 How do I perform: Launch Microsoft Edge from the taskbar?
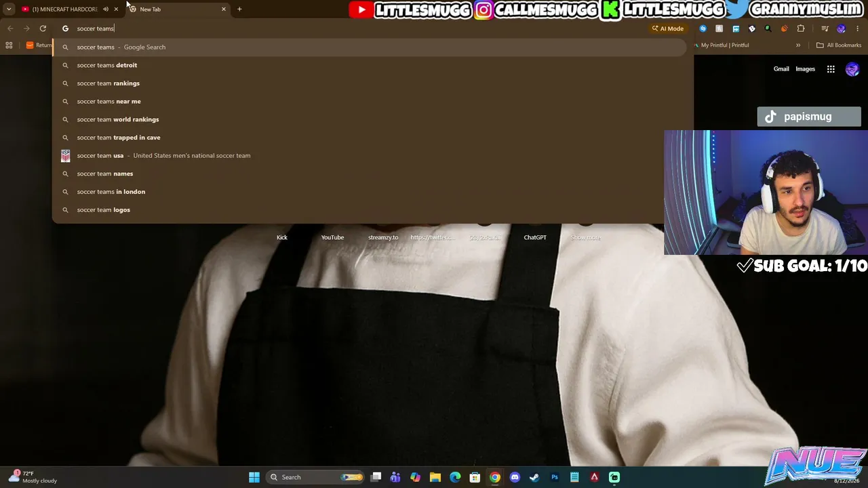pos(455,477)
